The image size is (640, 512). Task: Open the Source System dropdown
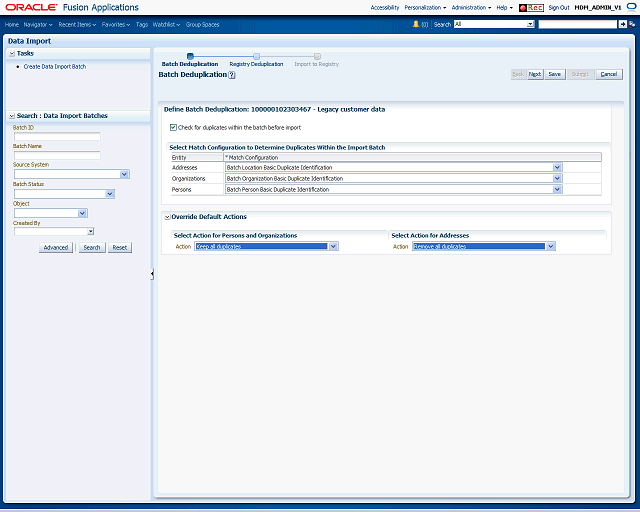tap(124, 174)
